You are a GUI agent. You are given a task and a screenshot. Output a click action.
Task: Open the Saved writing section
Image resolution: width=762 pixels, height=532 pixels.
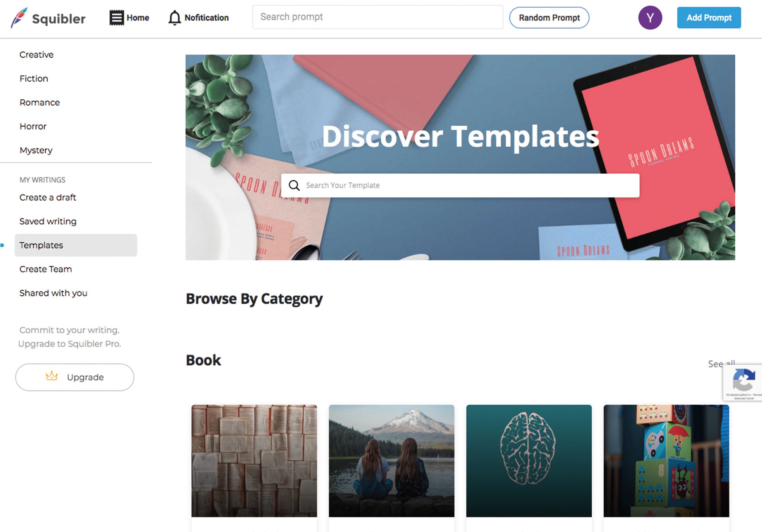pos(48,221)
